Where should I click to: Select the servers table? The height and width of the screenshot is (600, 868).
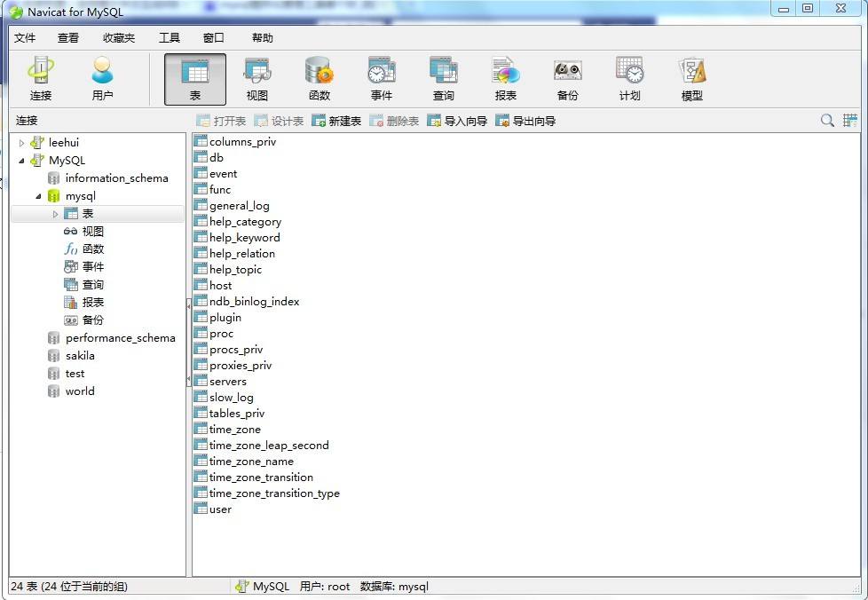click(220, 382)
